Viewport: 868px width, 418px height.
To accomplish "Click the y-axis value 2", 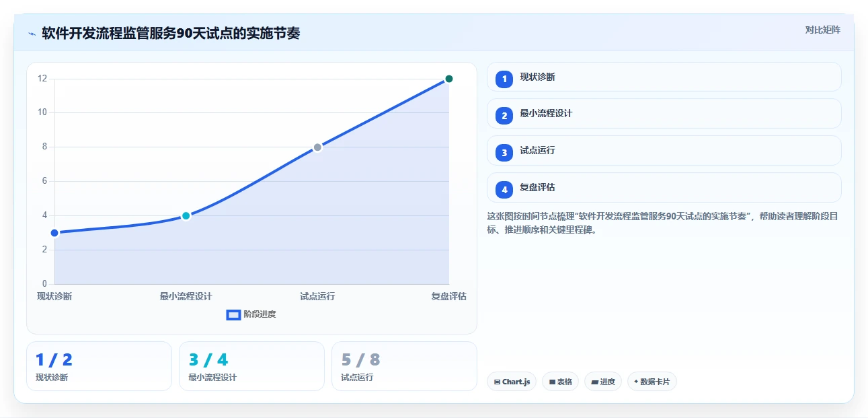I will pos(44,250).
